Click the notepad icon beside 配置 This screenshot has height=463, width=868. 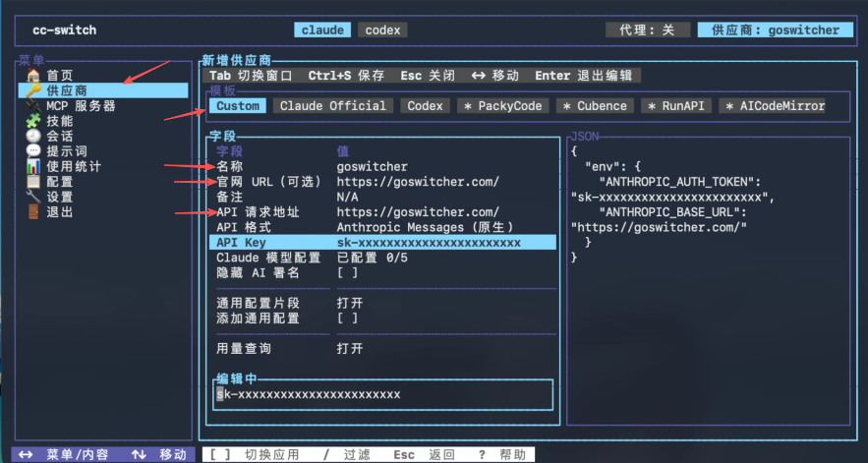pos(33,182)
